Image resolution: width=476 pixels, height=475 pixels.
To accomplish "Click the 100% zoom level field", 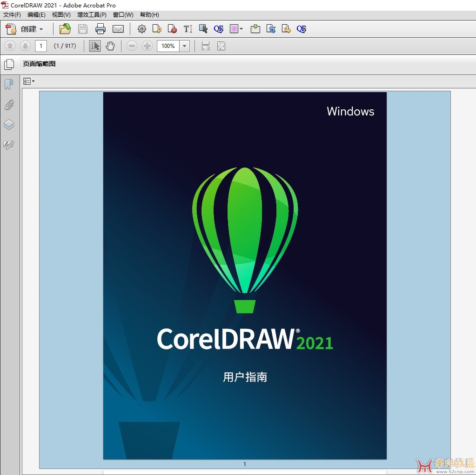I will [x=168, y=46].
